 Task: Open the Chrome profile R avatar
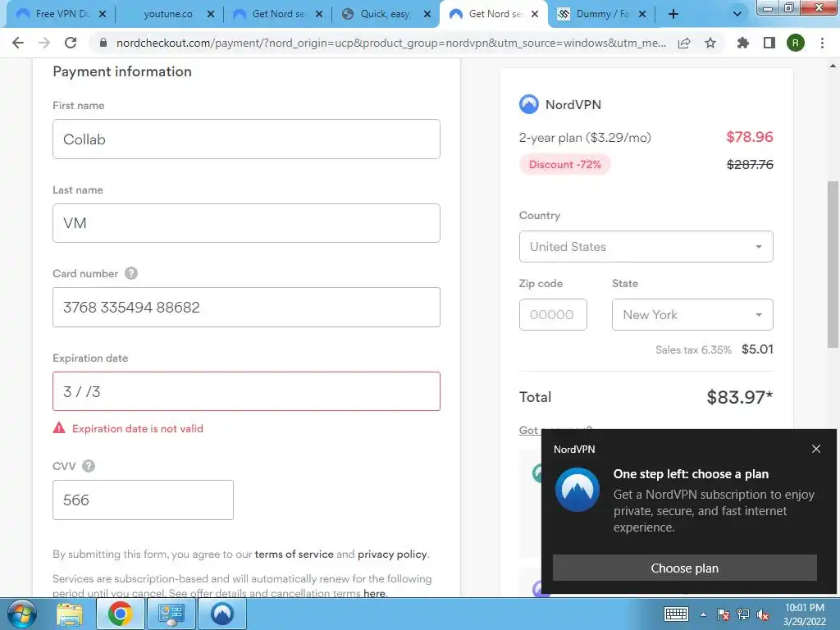(796, 43)
